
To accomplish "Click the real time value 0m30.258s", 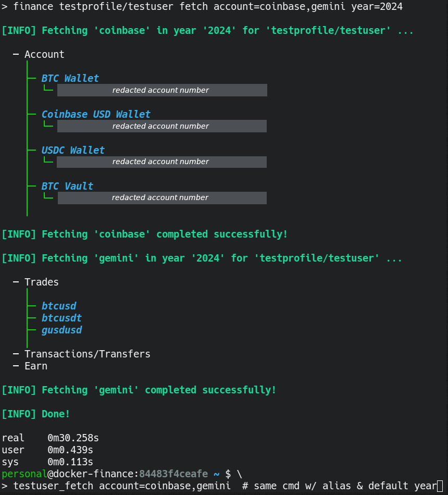I will tap(70, 438).
